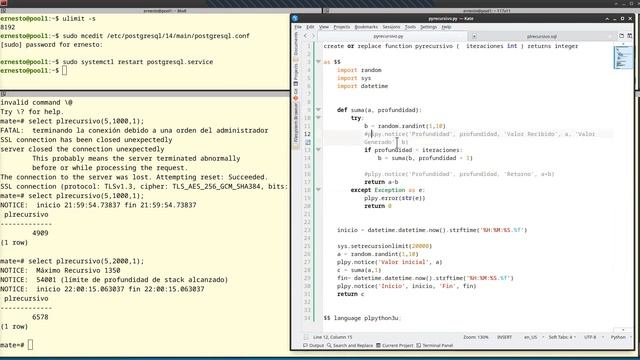Open the Sessions menu in Kate
Image resolution: width=640 pixels, height=360 pixels.
(x=391, y=27)
